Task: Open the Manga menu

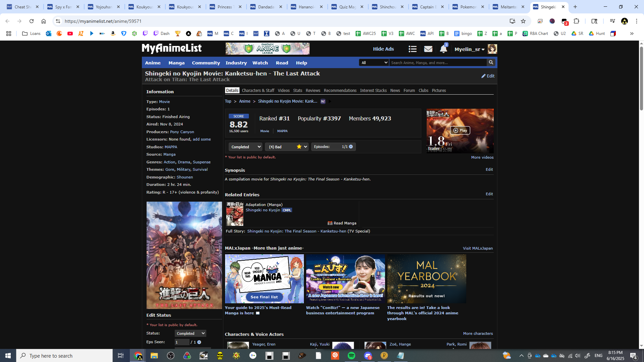Action: pos(176,63)
